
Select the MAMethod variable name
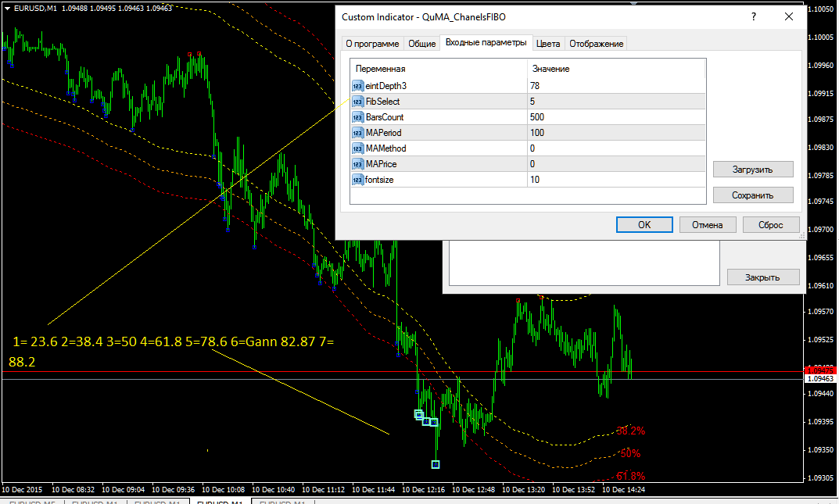pyautogui.click(x=385, y=148)
